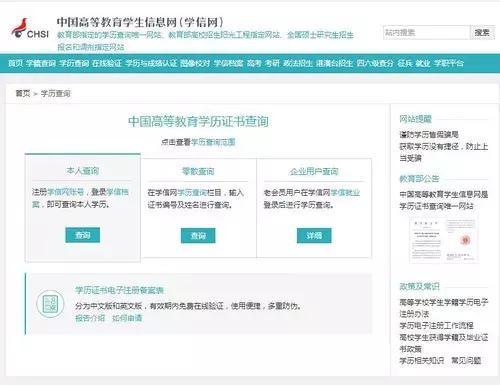The height and width of the screenshot is (385, 500).
Task: Click the 政策及常识 sidebar heading
Action: (x=419, y=286)
